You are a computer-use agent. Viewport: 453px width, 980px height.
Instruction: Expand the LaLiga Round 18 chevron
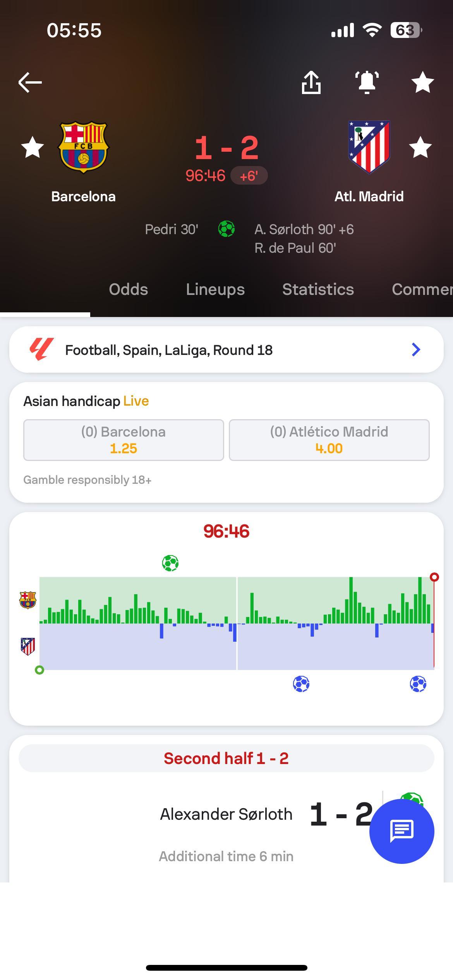coord(416,350)
